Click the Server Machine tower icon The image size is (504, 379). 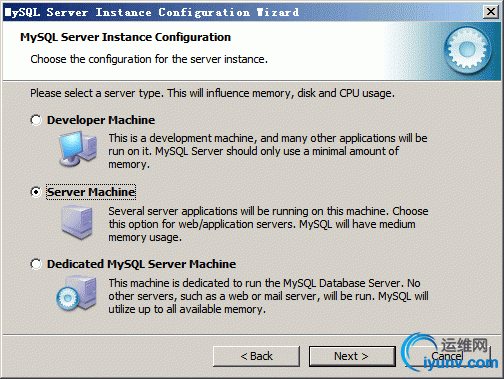(77, 222)
